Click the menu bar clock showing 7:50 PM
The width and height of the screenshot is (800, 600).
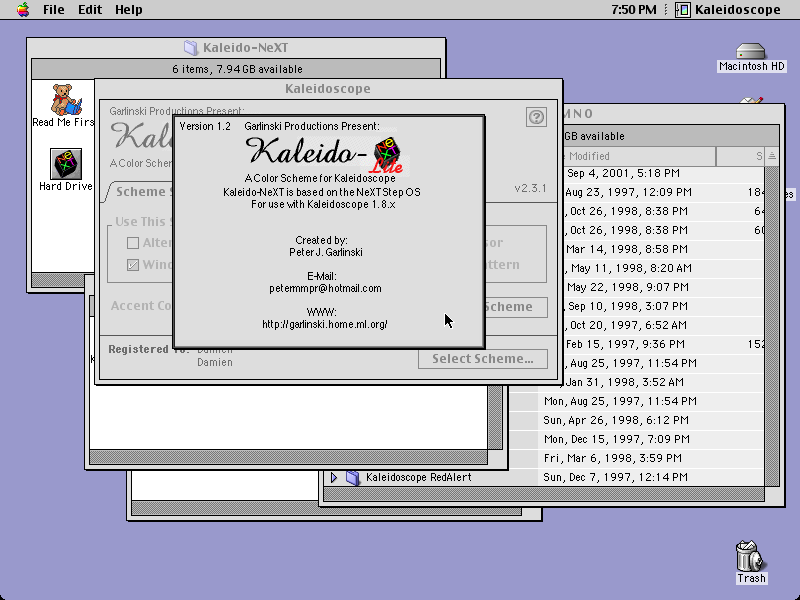(634, 9)
